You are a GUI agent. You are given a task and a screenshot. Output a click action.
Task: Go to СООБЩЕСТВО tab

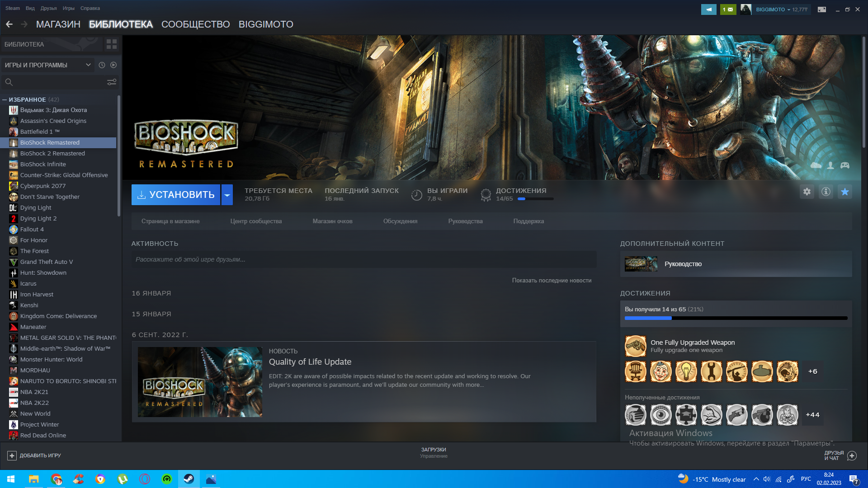coord(195,24)
